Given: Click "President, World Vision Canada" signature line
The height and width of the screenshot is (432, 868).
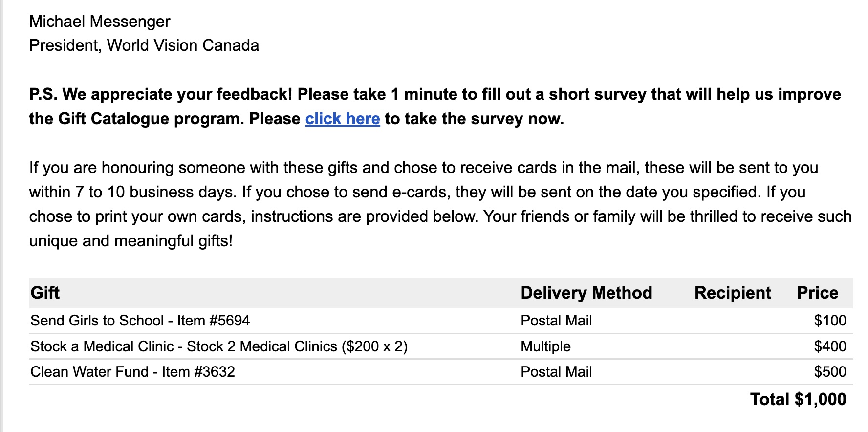Looking at the screenshot, I should click(144, 45).
